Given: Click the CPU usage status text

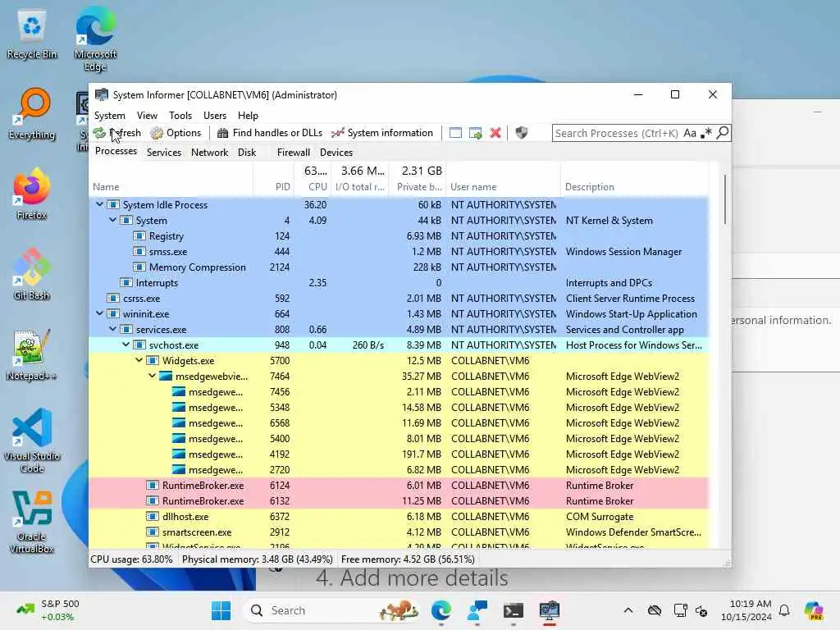Looking at the screenshot, I should 132,559.
